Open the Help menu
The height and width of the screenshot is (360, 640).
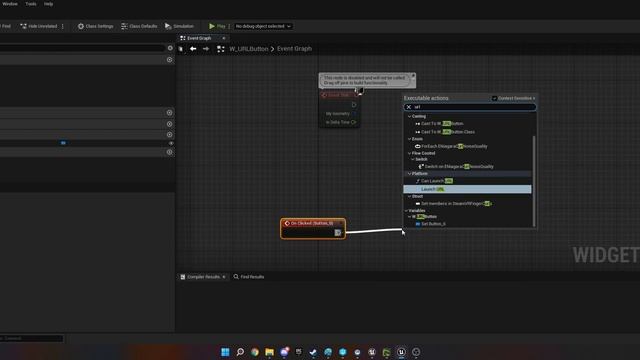point(49,4)
